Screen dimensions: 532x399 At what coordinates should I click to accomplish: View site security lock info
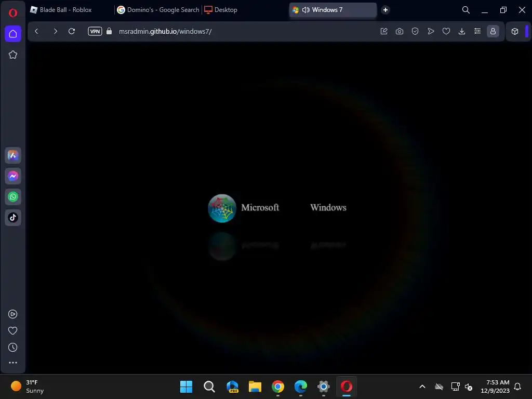pos(109,31)
